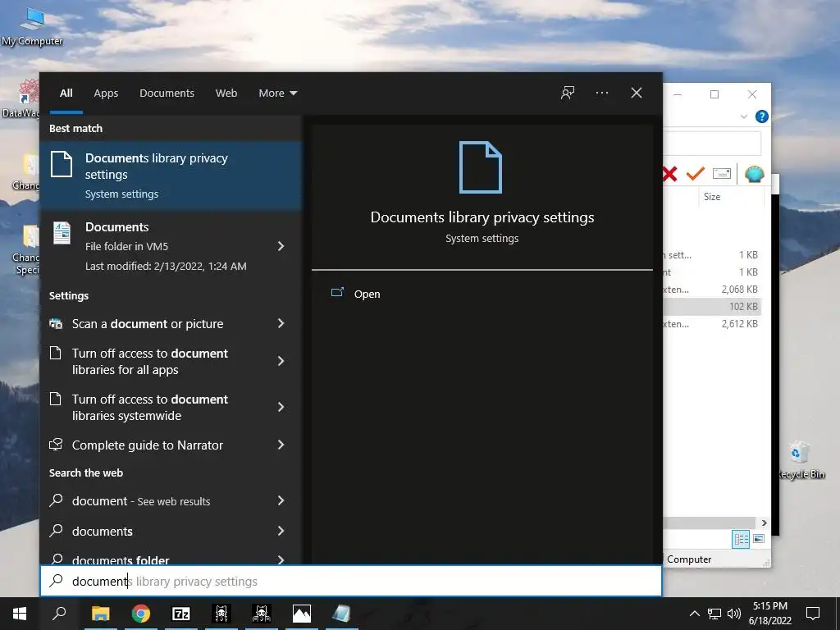The height and width of the screenshot is (630, 840).
Task: Click the blue shell toolbar icon
Action: [755, 174]
